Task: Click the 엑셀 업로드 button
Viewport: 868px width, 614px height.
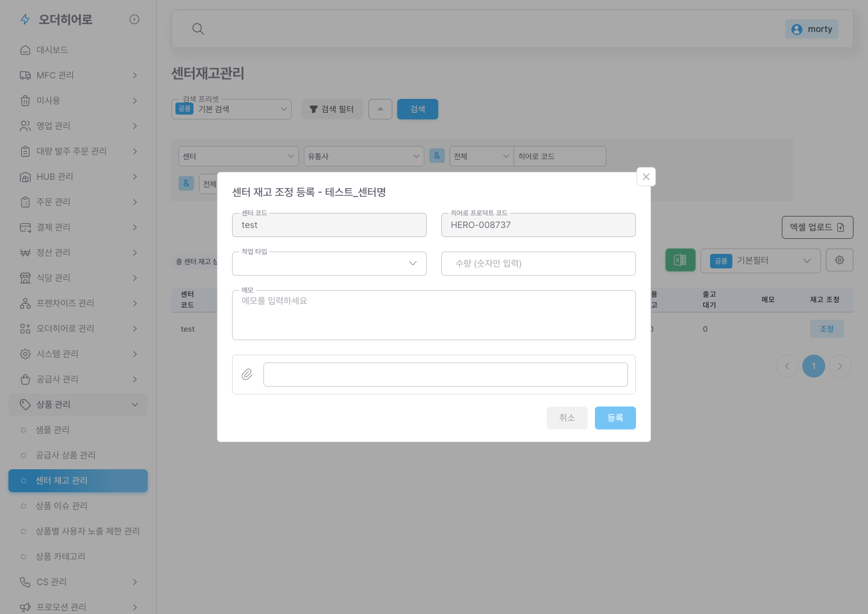Action: click(x=817, y=227)
